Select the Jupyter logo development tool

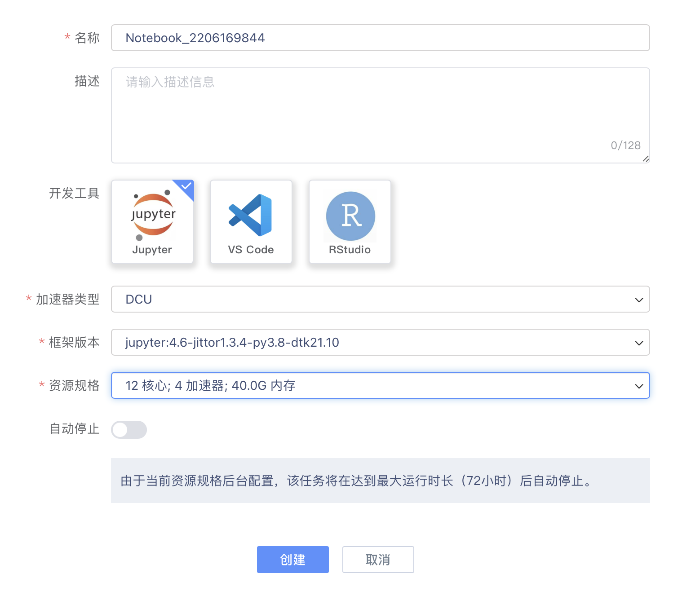(x=153, y=215)
